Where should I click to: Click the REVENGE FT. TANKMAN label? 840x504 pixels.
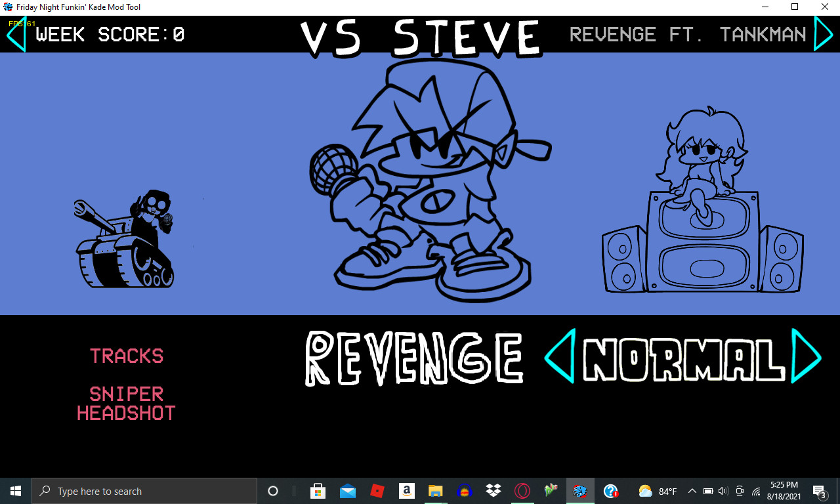tap(687, 34)
